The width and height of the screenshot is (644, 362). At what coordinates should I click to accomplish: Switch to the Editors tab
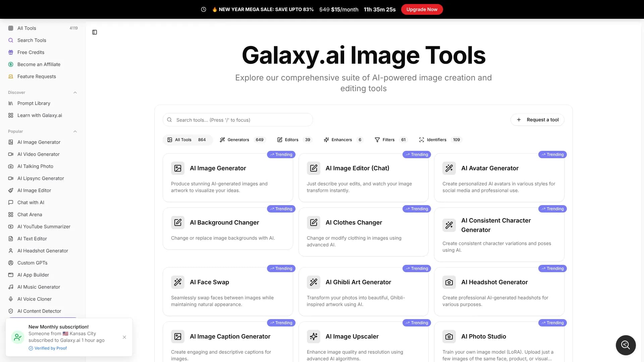(x=294, y=140)
